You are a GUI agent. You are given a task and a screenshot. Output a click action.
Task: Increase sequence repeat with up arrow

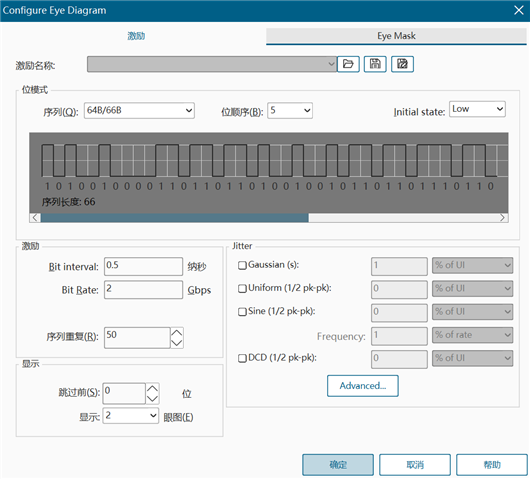point(177,333)
